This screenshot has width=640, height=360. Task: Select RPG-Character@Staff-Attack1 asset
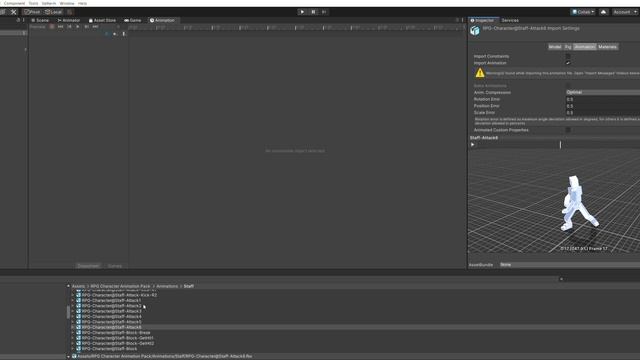(x=111, y=300)
